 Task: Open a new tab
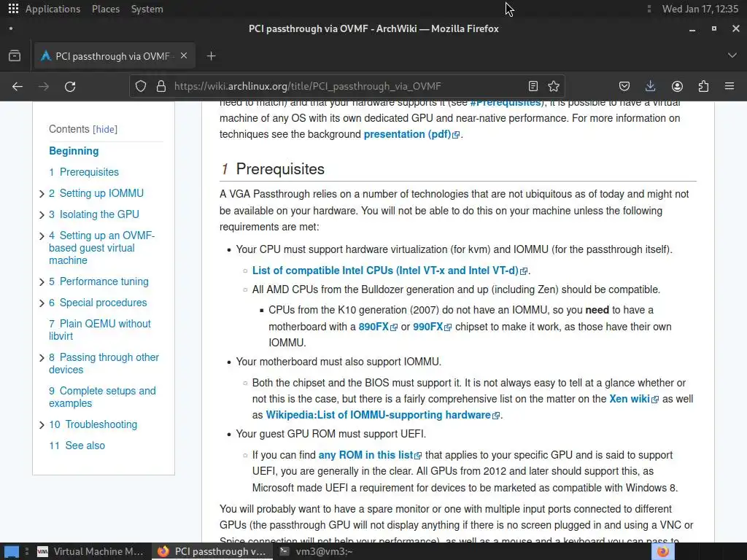(x=211, y=56)
